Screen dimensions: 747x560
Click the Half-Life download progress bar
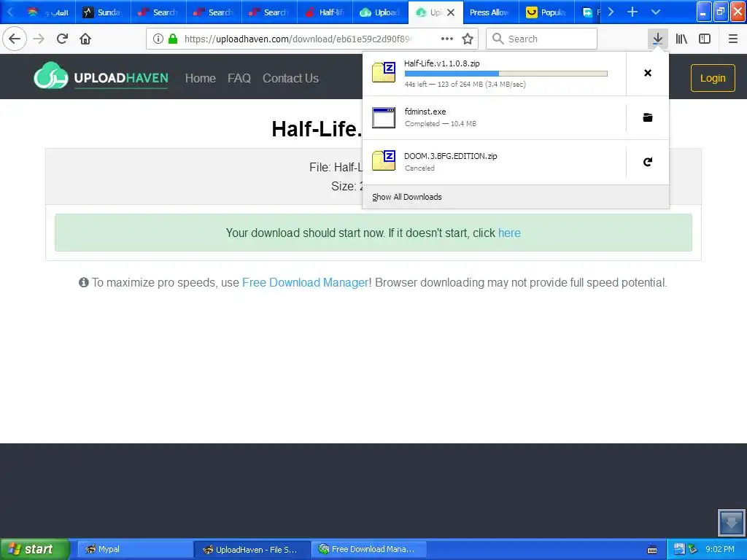click(506, 74)
